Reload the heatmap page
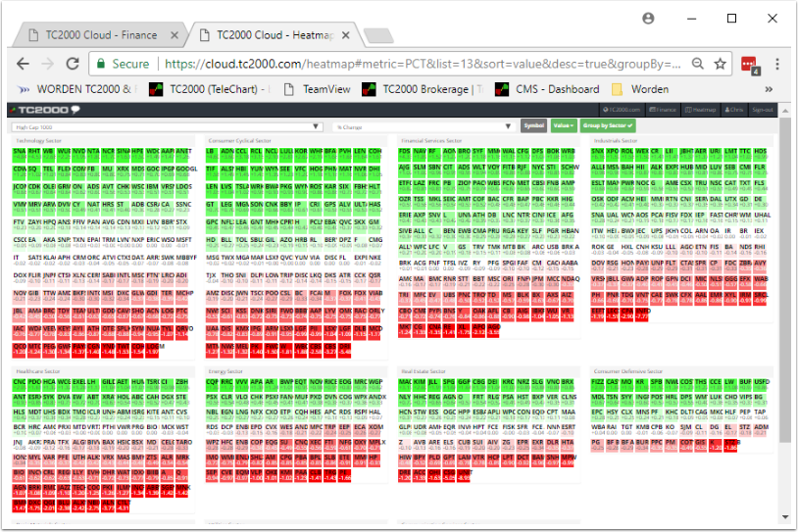 (x=73, y=64)
